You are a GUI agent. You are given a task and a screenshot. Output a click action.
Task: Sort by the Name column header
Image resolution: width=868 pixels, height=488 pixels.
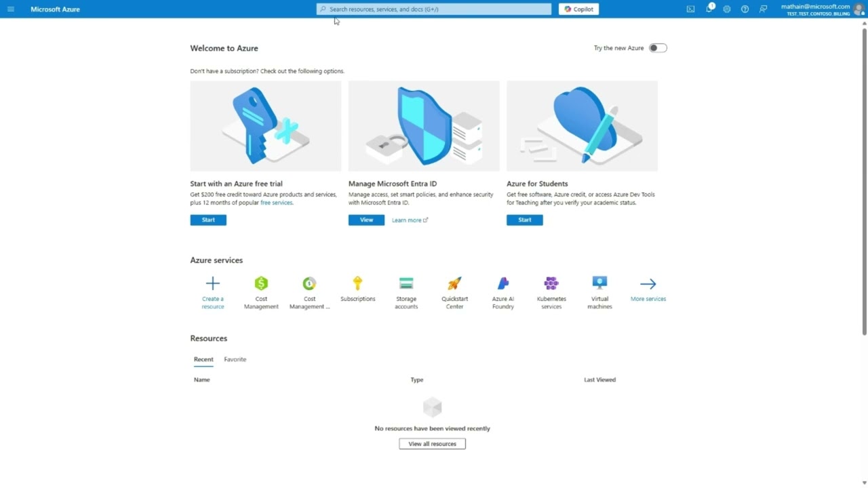click(x=201, y=380)
